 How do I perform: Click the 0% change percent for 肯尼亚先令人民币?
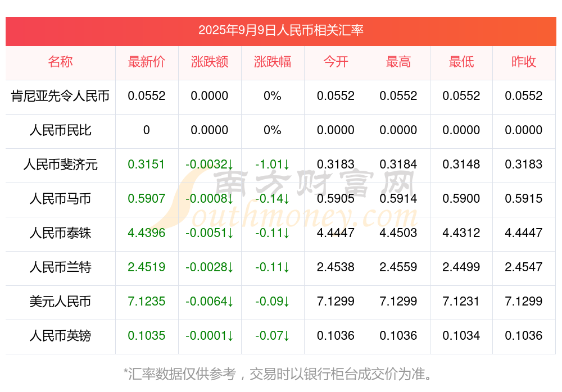(273, 95)
